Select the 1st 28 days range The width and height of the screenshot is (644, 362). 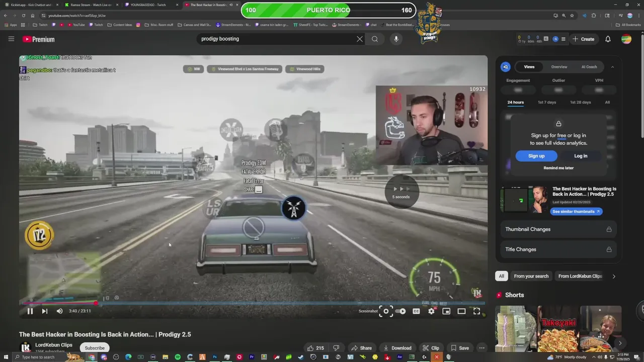point(580,102)
